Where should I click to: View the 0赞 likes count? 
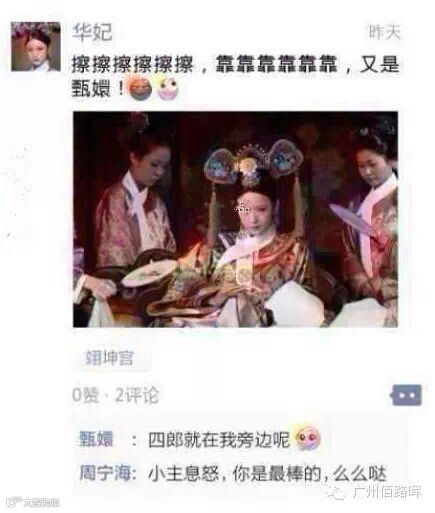tap(86, 395)
